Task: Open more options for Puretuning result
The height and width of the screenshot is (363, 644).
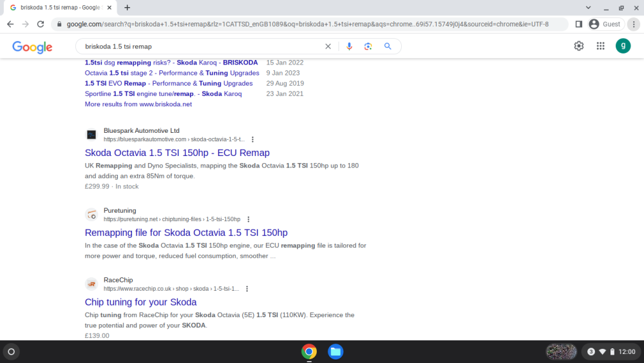Action: [249, 219]
